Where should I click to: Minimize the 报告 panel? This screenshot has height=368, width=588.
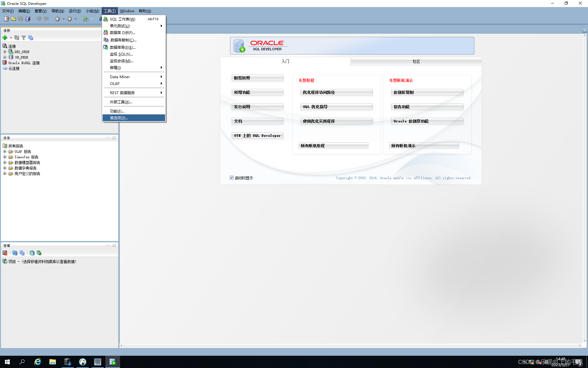114,138
